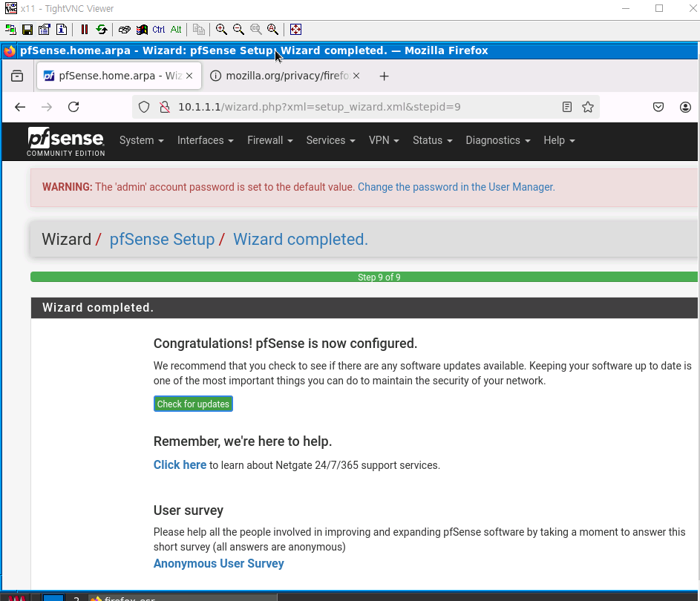Zoom out with the minus magnifier icon
The width and height of the screenshot is (700, 601).
tap(238, 30)
